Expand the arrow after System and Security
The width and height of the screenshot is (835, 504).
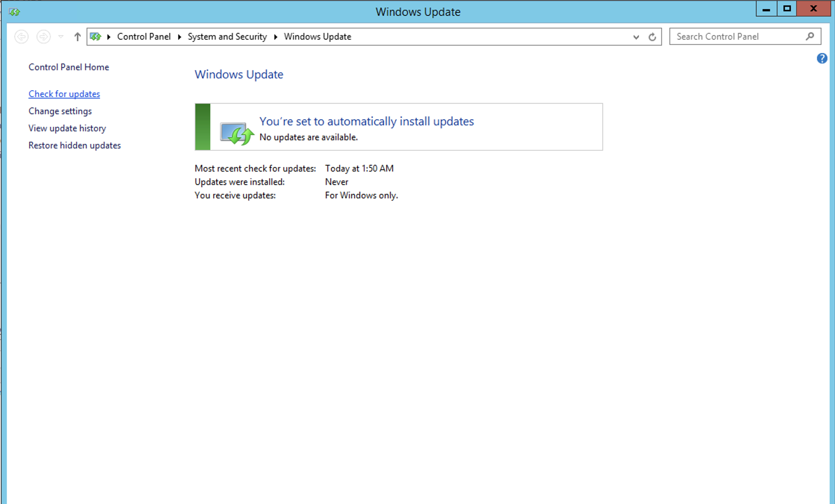point(276,37)
